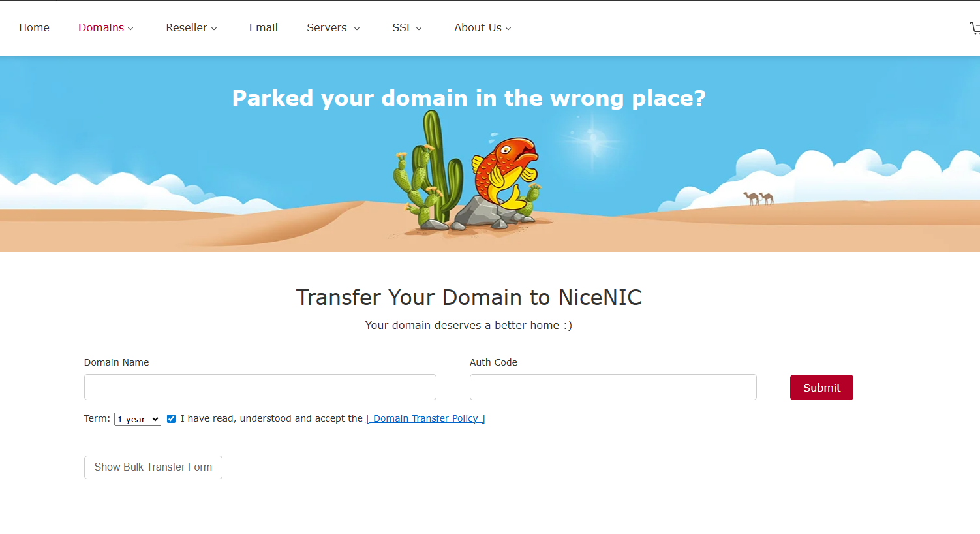Visit the About Us page

point(477,27)
